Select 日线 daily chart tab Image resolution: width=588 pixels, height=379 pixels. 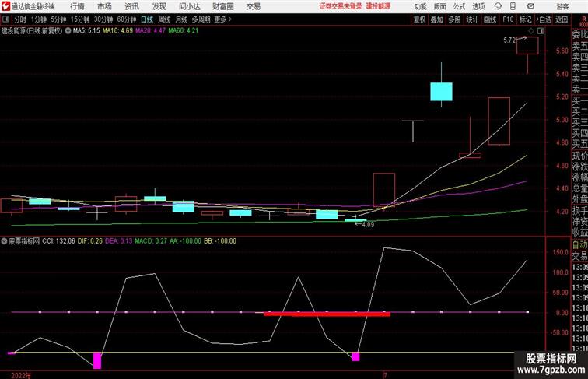pos(147,19)
